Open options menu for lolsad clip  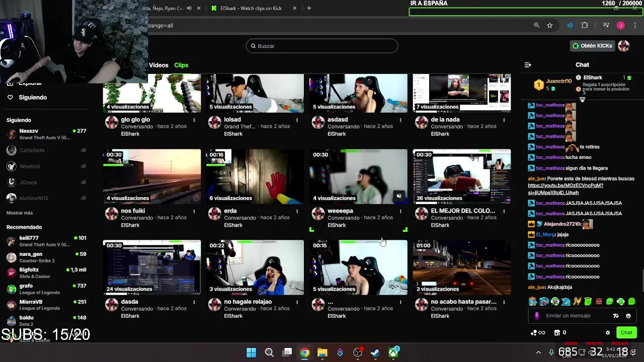297,120
